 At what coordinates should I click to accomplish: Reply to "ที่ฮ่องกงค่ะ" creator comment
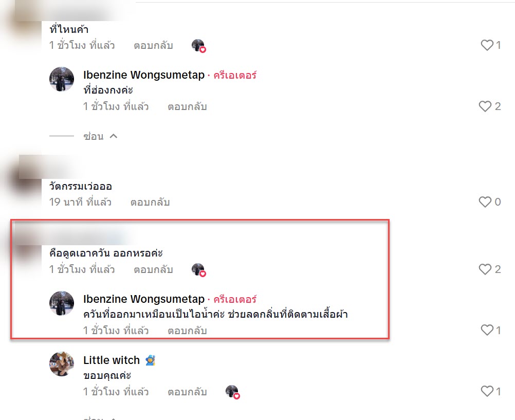point(187,106)
